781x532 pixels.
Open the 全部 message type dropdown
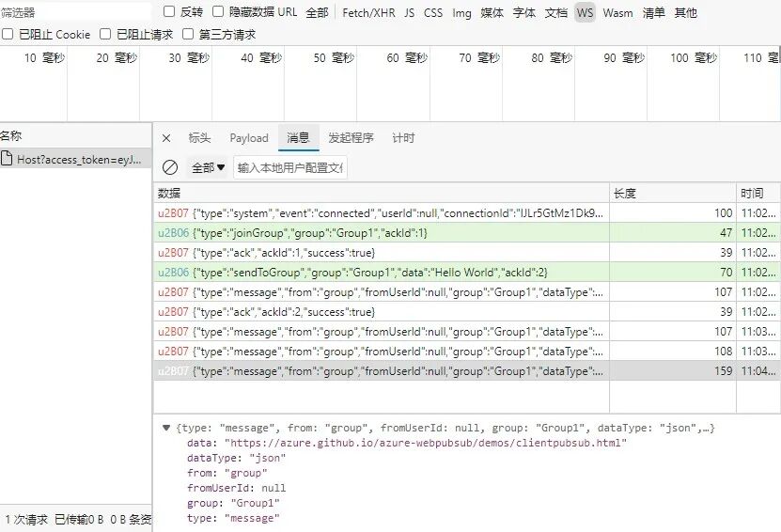coord(209,168)
